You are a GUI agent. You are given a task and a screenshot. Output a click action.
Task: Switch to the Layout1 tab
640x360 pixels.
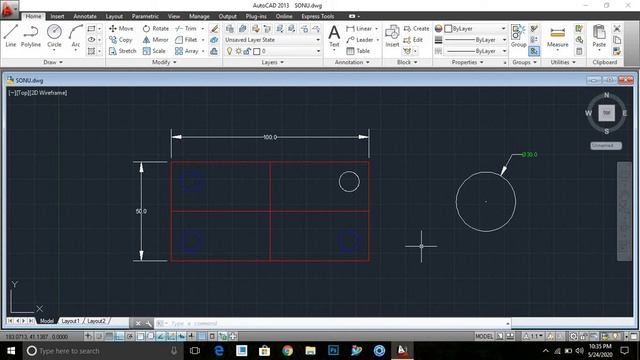pos(71,321)
